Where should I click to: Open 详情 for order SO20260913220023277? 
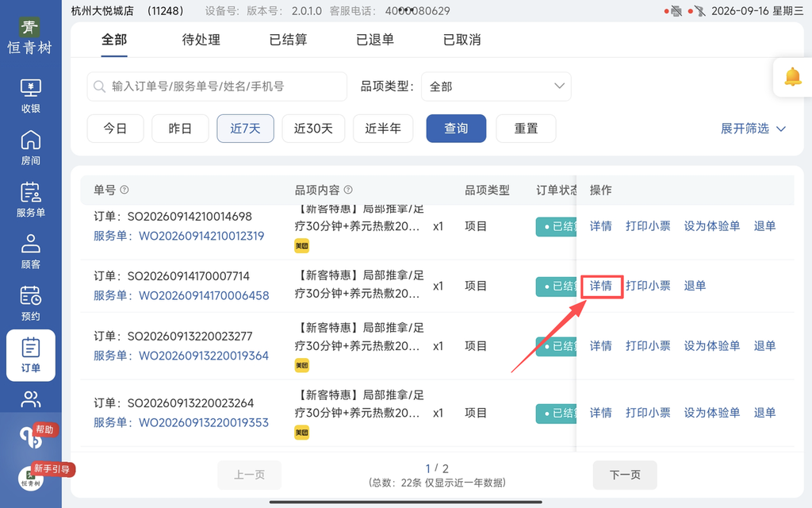[x=601, y=346]
